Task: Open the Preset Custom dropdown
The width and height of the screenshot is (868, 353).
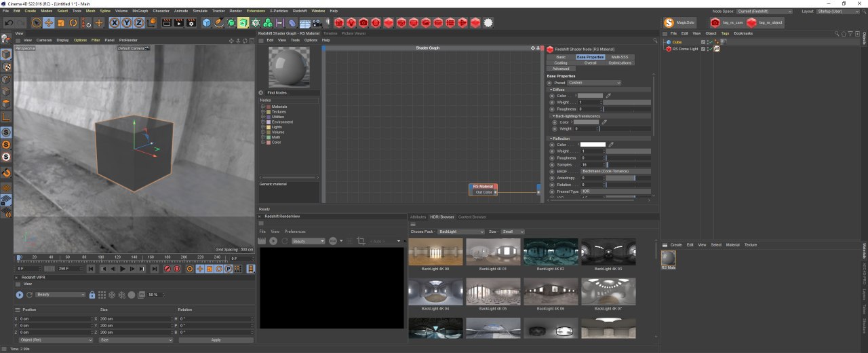Action: (x=594, y=83)
